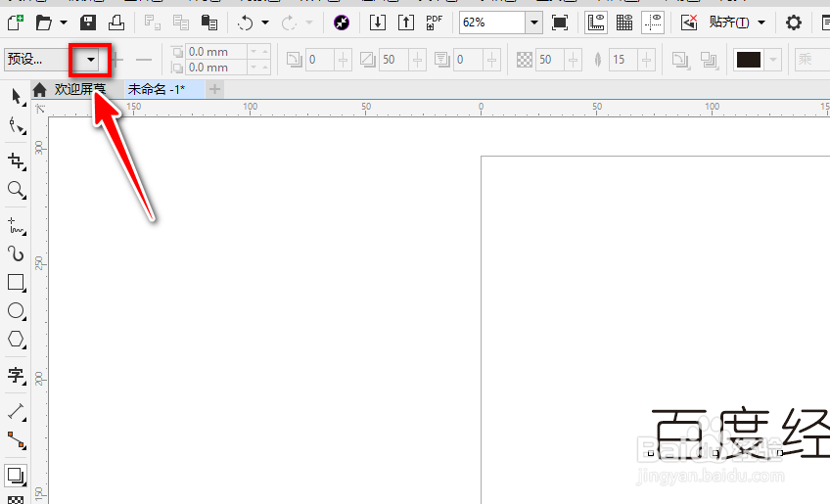Click the home icon on welcome tab
Viewport: 830px width, 504px height.
(40, 89)
